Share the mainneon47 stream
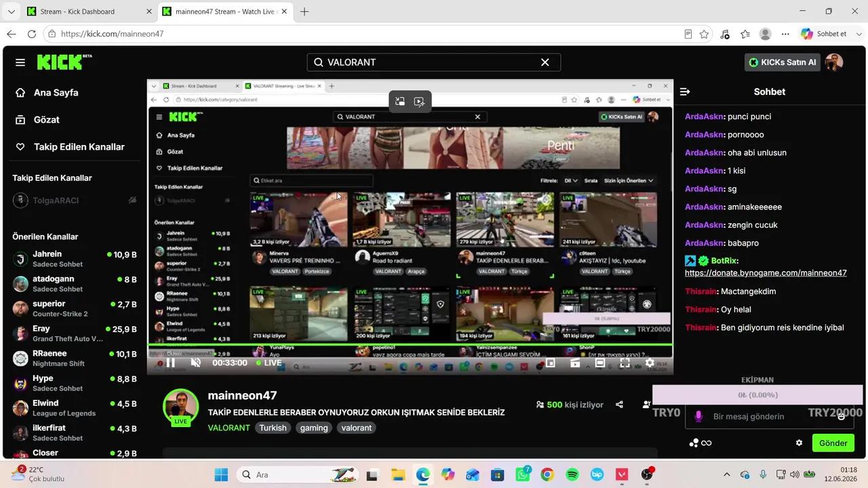The height and width of the screenshot is (488, 868). [x=619, y=405]
